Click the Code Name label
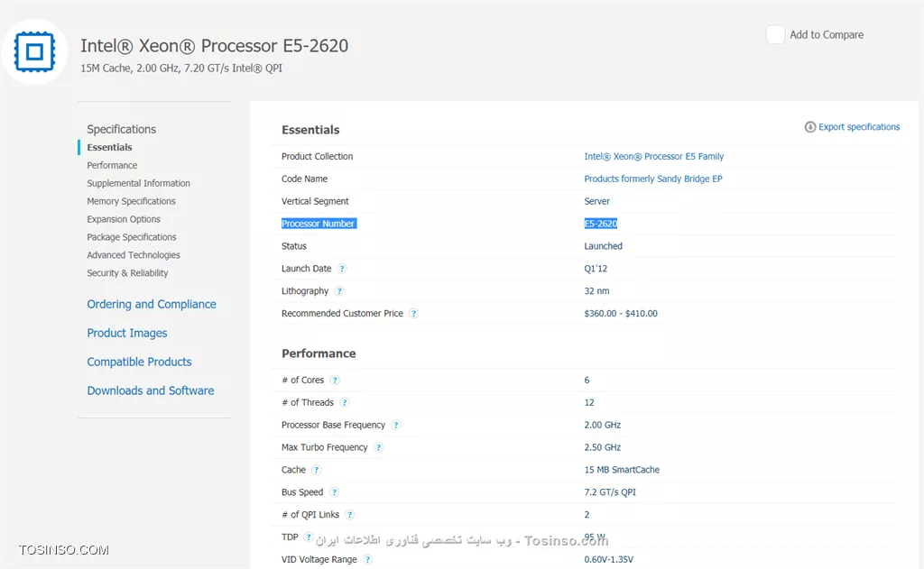 pos(304,179)
